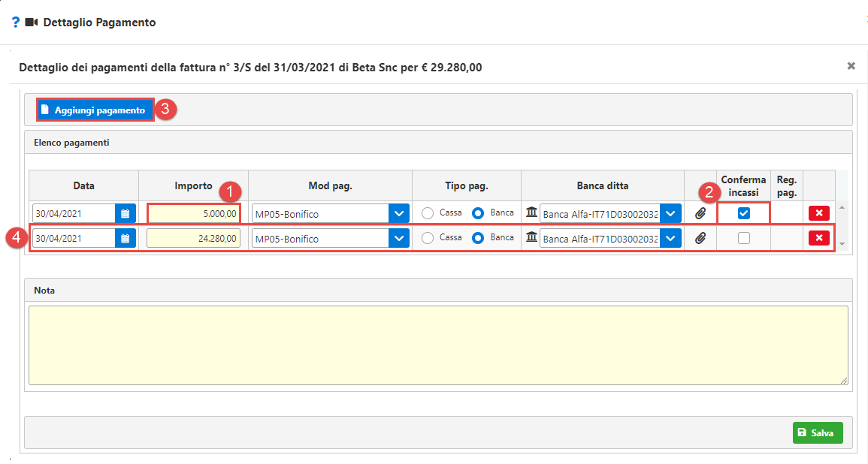Close the payment detail dialog
The image size is (868, 464).
[851, 66]
